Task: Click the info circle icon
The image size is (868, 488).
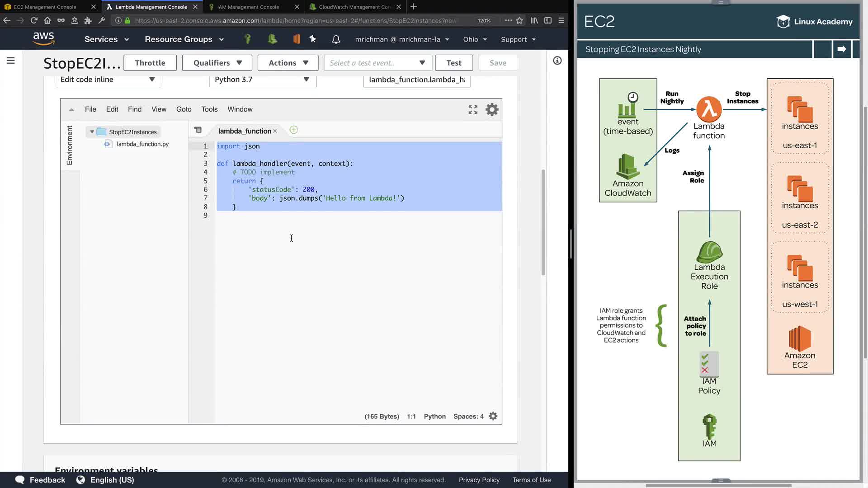Action: [x=557, y=61]
